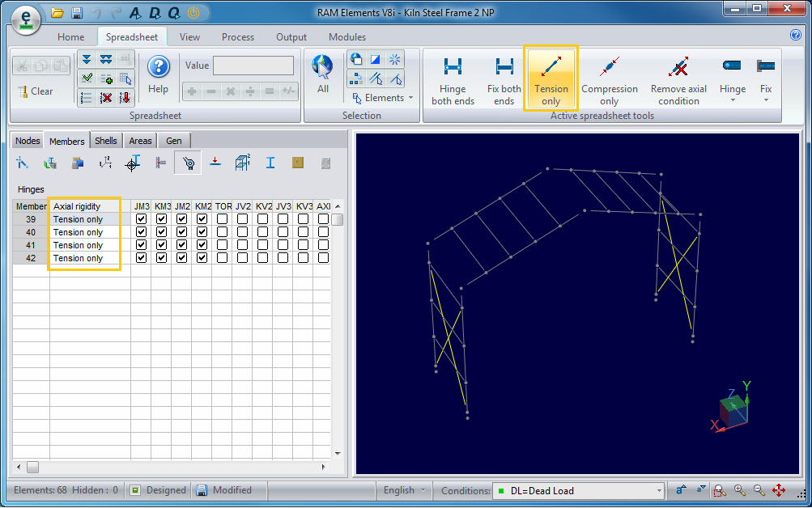Viewport: 812px width, 508px height.
Task: Open the Shells spreadsheet tab
Action: point(106,141)
